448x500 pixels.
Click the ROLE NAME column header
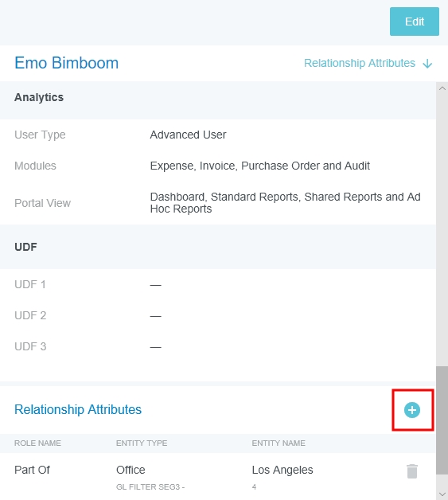37,443
